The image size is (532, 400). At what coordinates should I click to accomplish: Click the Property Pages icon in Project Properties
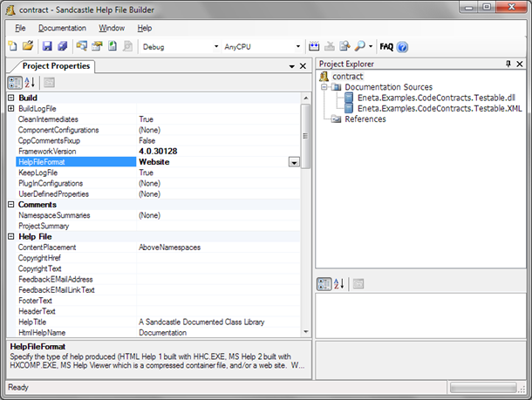[x=49, y=83]
